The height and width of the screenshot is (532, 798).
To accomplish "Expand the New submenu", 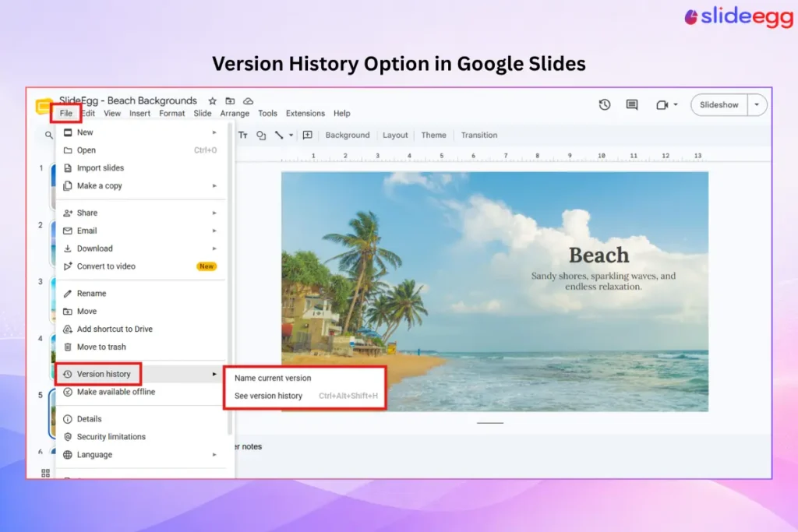I will point(140,132).
